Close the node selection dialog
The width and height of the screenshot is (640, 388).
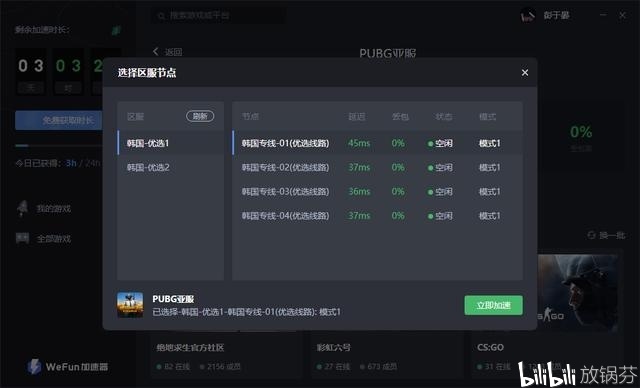525,73
